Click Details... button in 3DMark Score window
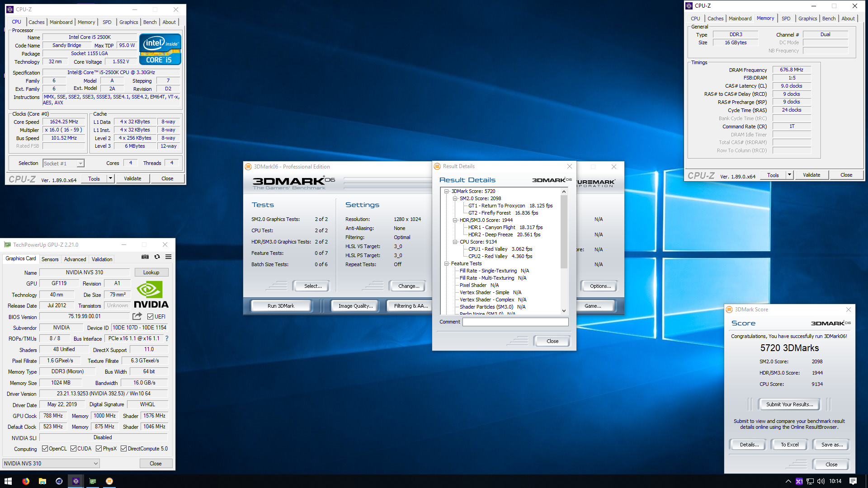 (749, 445)
